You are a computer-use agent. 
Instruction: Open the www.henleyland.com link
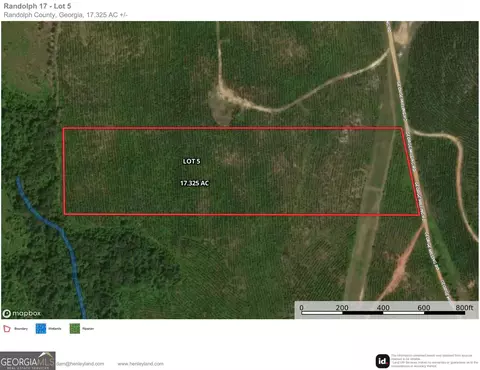click(x=140, y=364)
